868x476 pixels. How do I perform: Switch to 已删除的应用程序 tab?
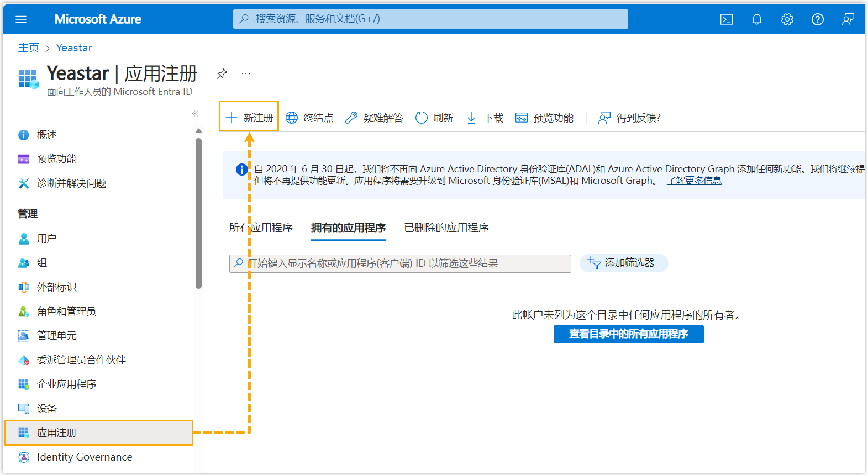[x=446, y=228]
